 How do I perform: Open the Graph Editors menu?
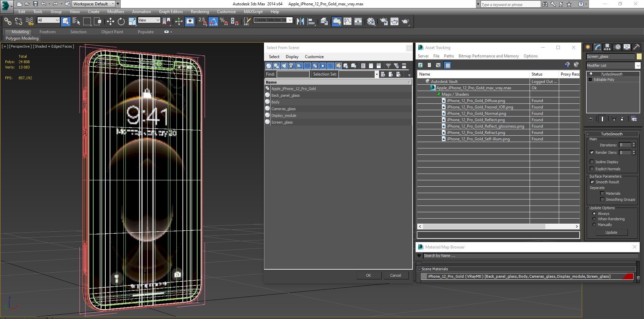click(171, 11)
